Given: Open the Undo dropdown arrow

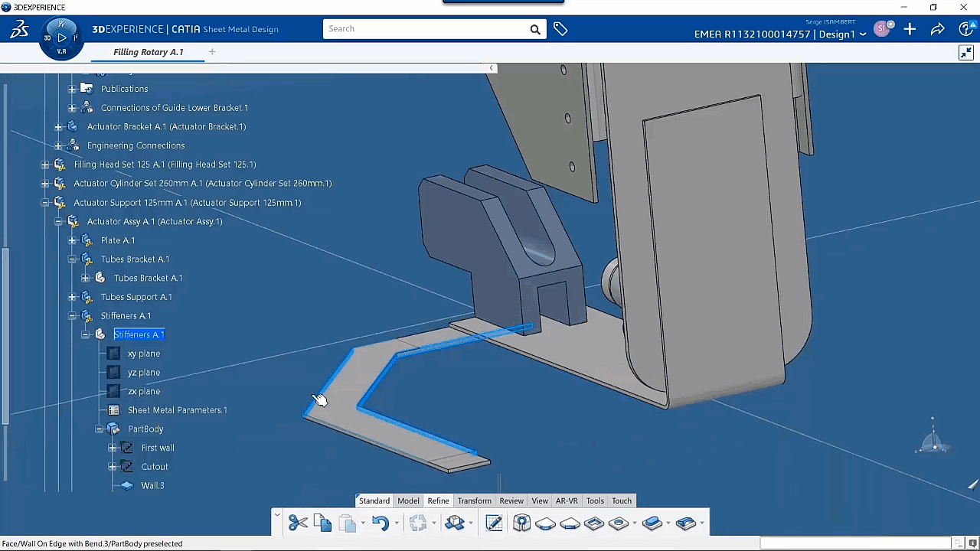Looking at the screenshot, I should pyautogui.click(x=397, y=523).
